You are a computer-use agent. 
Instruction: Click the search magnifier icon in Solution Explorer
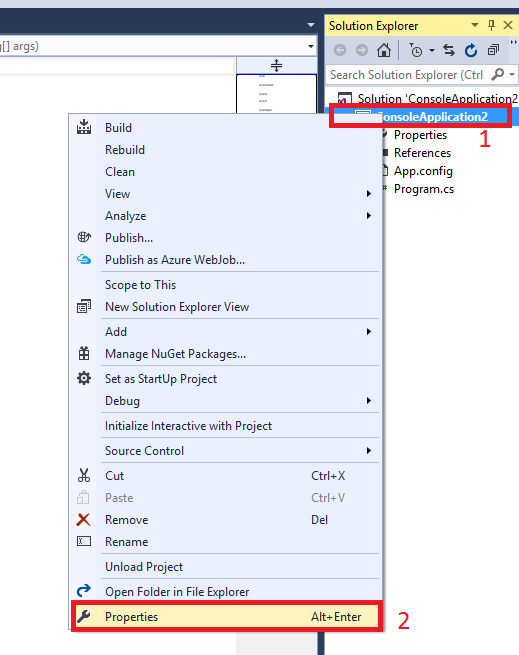coord(498,74)
